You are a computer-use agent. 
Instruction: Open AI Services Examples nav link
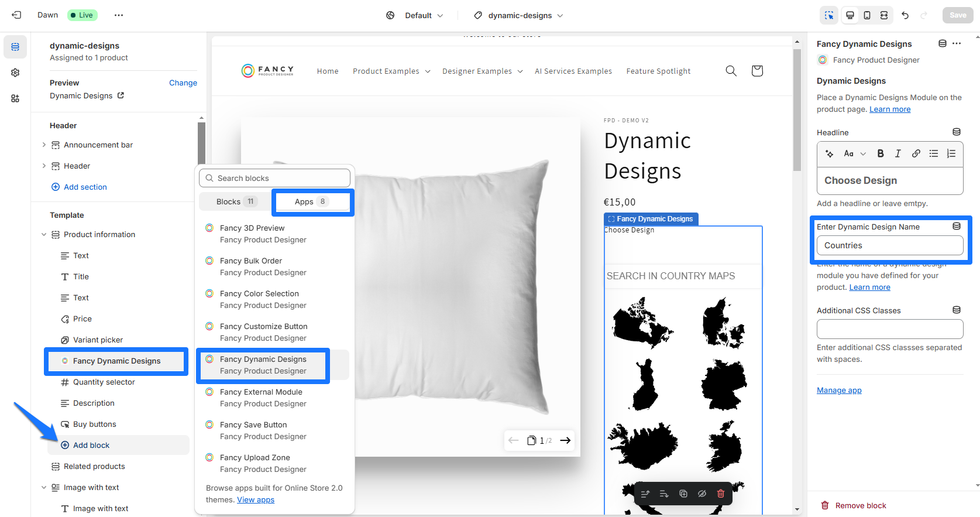(573, 71)
